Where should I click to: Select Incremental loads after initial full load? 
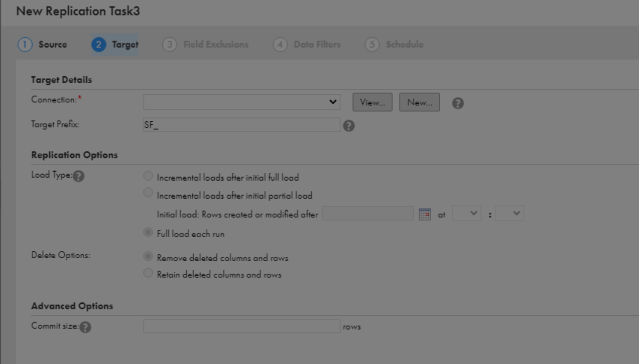[148, 176]
